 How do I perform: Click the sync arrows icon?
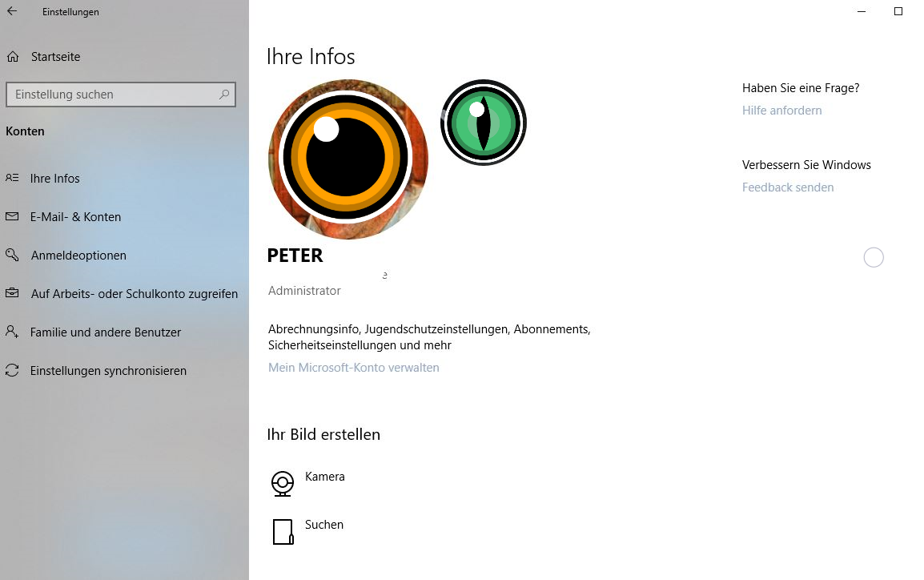pos(12,370)
